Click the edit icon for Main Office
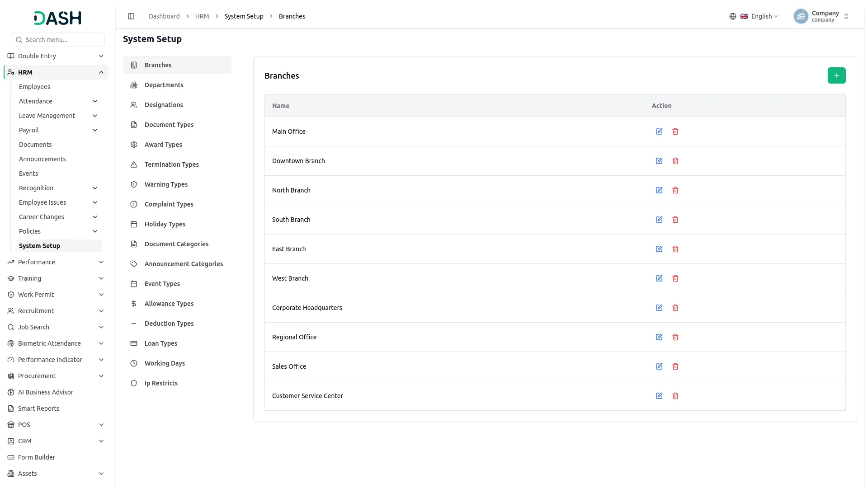The height and width of the screenshot is (488, 868). 659,131
